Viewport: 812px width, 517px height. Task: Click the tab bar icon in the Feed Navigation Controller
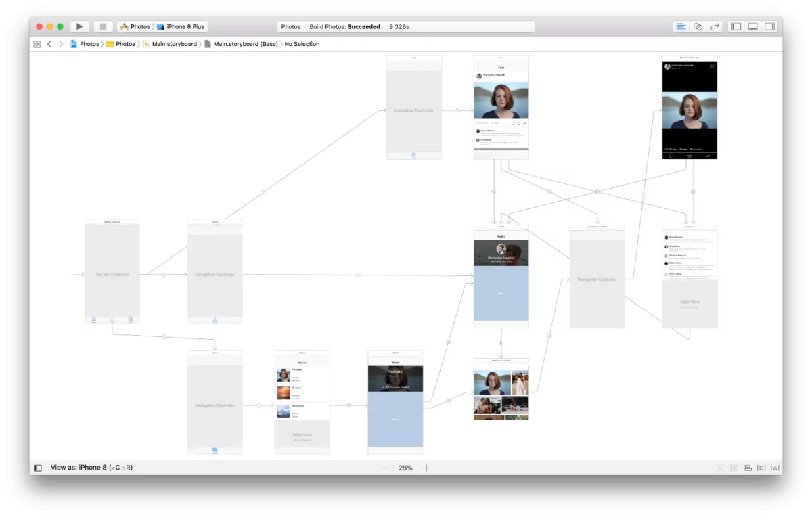414,156
